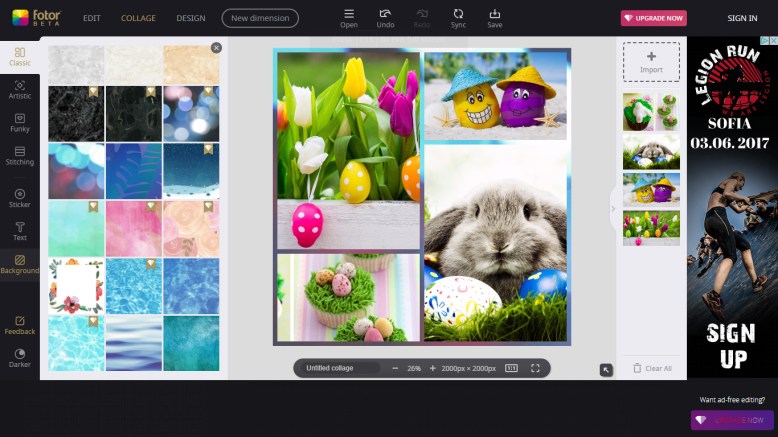Switch to the EDIT tab
Image resolution: width=778 pixels, height=437 pixels.
coord(92,18)
